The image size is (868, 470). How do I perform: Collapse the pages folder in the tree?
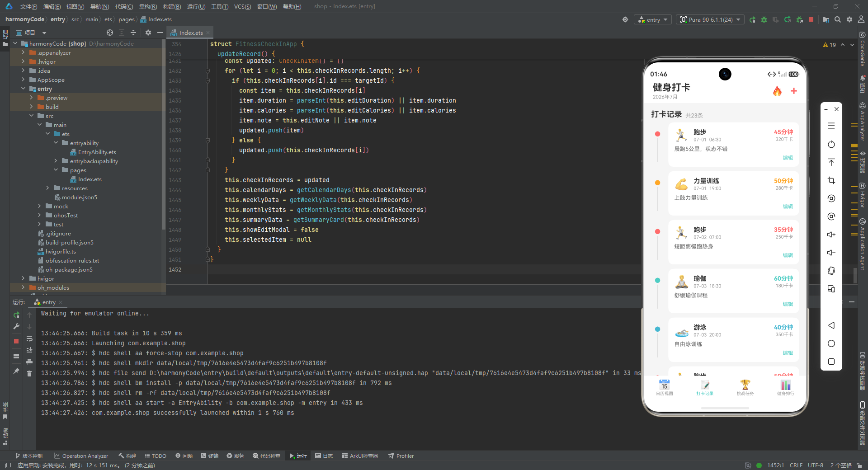pos(56,170)
